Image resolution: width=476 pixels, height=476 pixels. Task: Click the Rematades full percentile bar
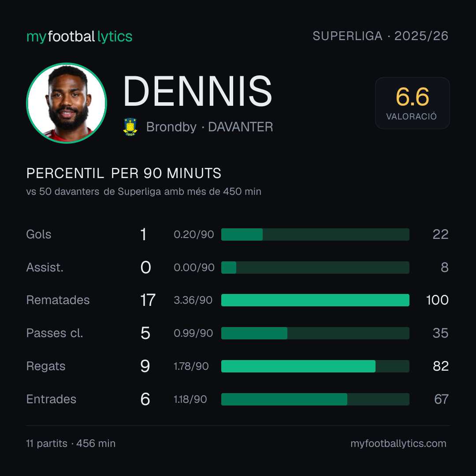click(x=315, y=300)
